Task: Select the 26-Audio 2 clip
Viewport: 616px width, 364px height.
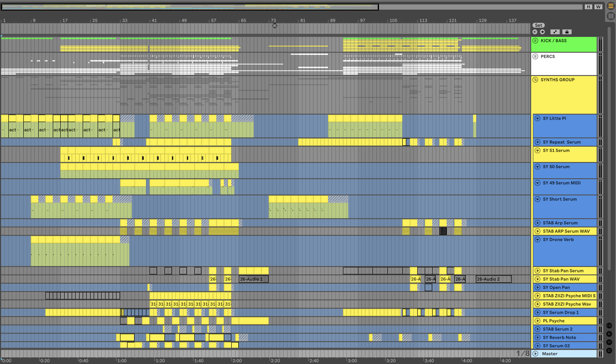Action: point(494,279)
